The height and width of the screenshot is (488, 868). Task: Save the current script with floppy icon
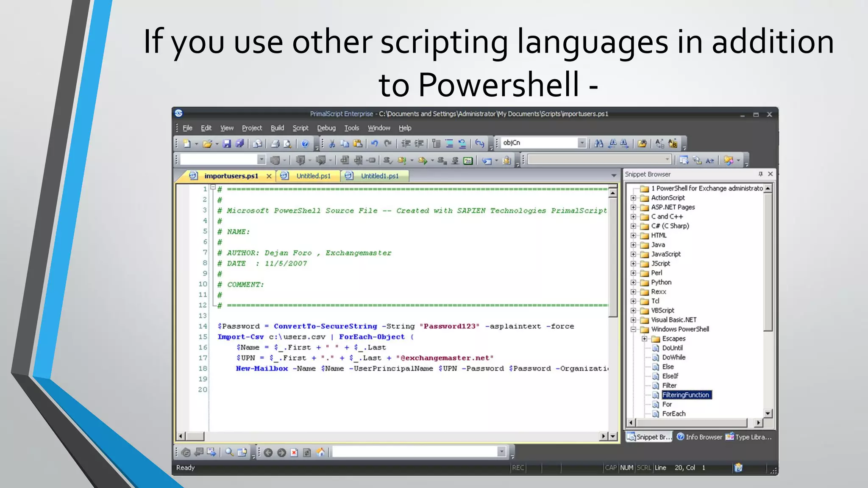[227, 144]
